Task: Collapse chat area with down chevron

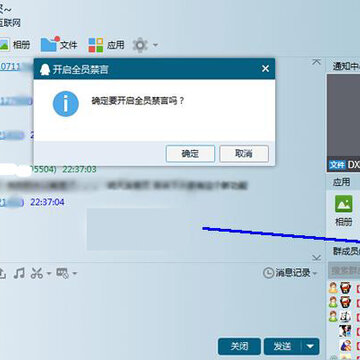Action: pyautogui.click(x=317, y=257)
